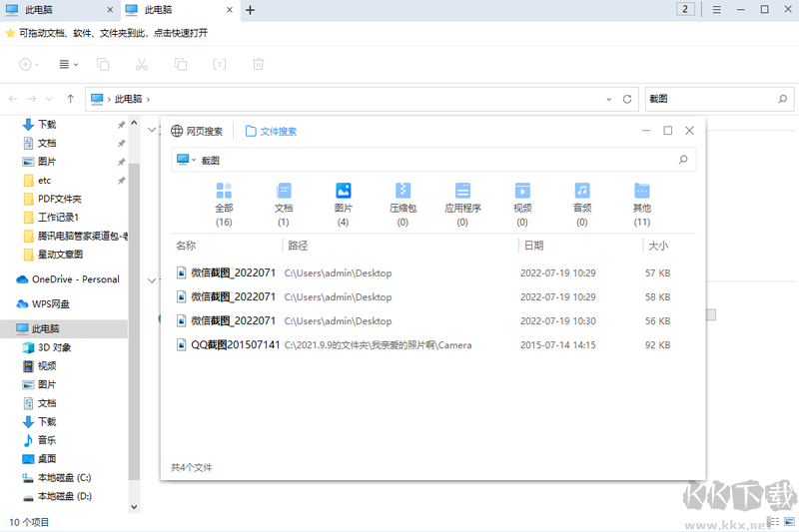Screen dimensions: 799x532
Task: Click the paste toolbar icon
Action: pyautogui.click(x=181, y=64)
